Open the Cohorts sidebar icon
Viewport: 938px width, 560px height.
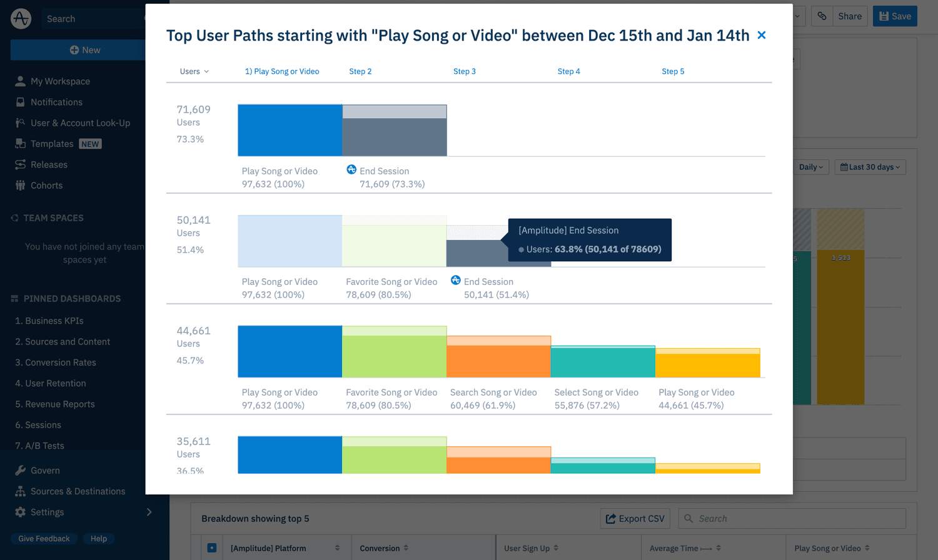pos(20,186)
